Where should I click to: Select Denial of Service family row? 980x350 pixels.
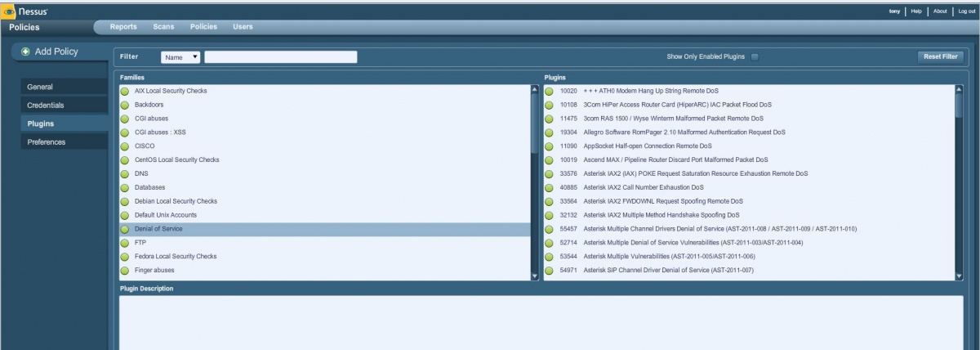click(x=323, y=230)
